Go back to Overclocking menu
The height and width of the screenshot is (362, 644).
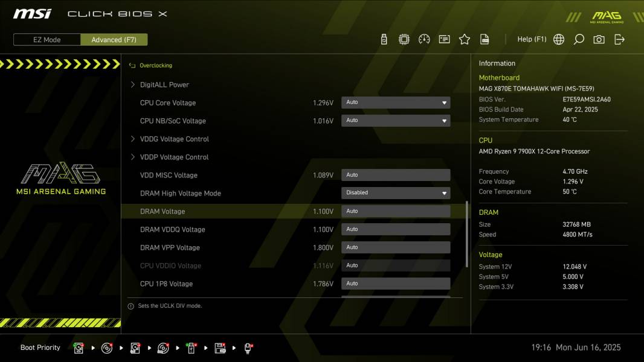pyautogui.click(x=156, y=65)
